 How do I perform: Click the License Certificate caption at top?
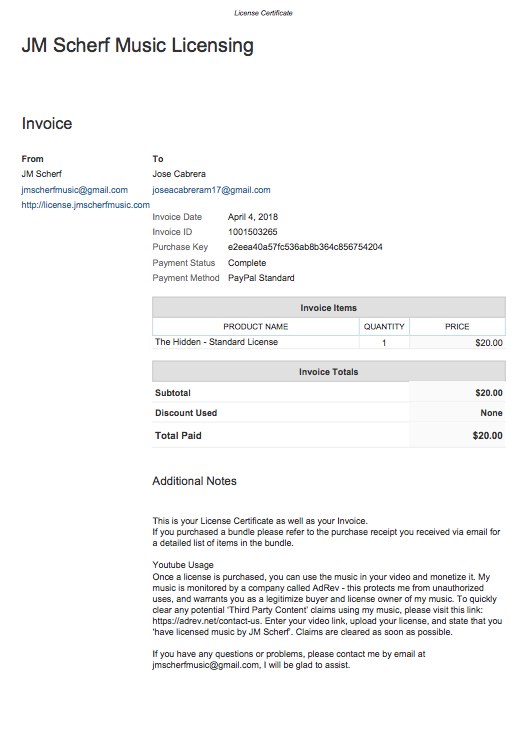[263, 13]
